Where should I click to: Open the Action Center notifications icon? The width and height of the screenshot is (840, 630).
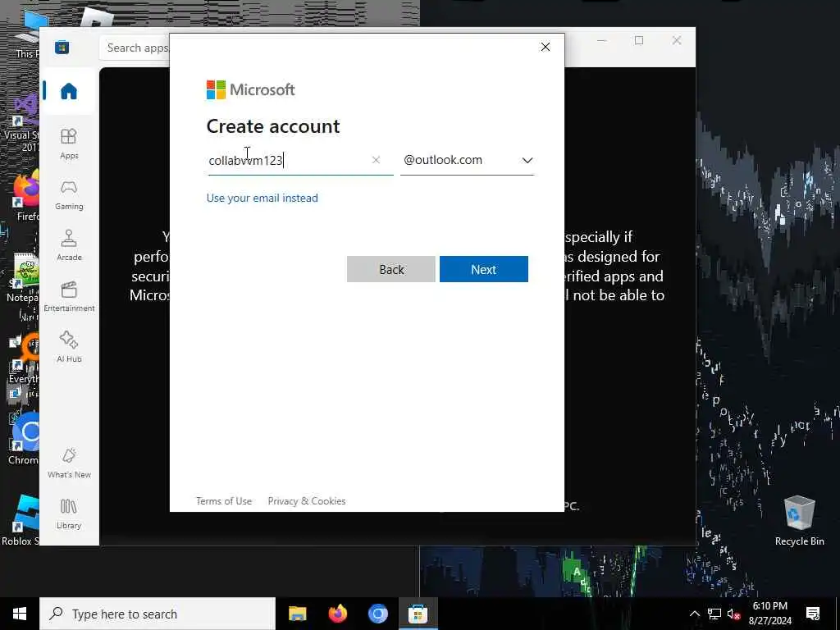813,614
